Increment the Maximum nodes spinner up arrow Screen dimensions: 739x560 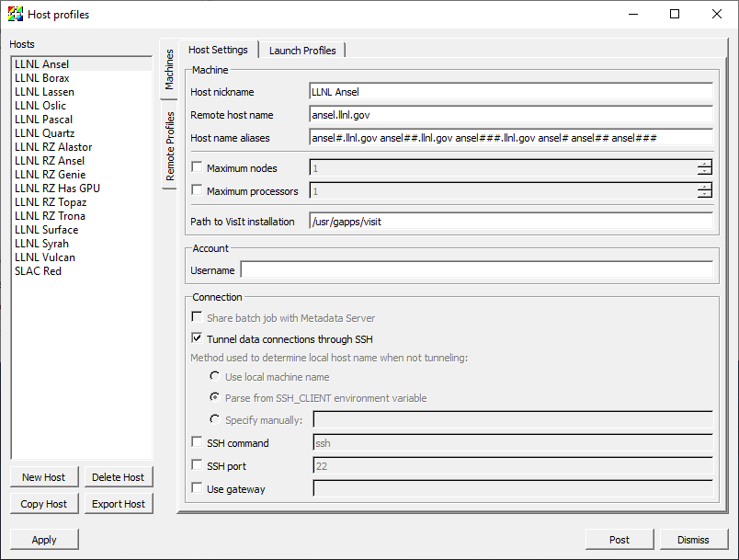(x=705, y=163)
